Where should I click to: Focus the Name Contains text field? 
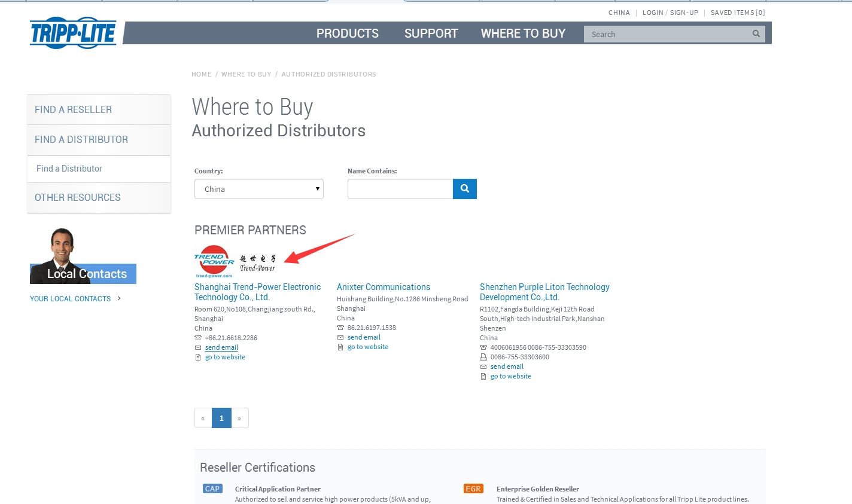click(400, 189)
